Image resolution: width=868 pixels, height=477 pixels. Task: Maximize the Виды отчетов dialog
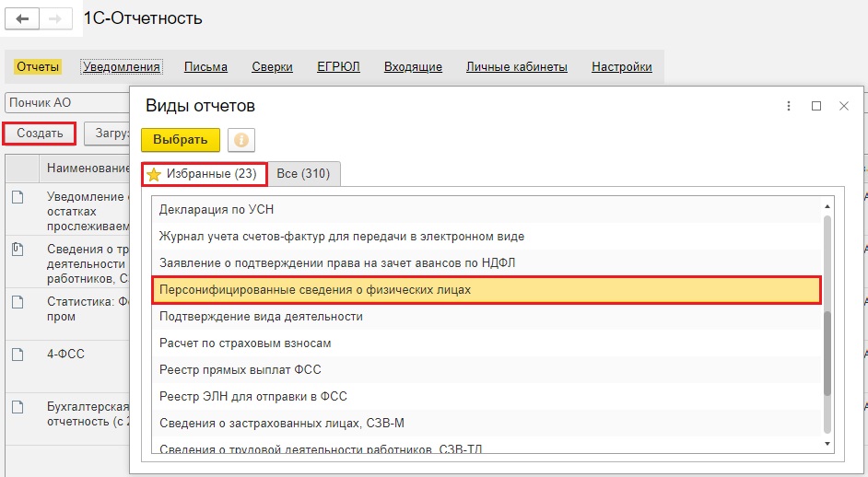816,106
